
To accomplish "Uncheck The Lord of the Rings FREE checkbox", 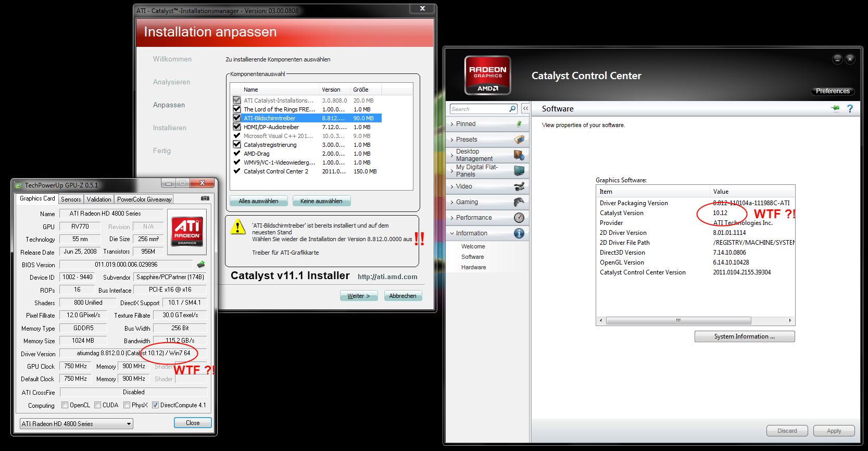I will (237, 109).
